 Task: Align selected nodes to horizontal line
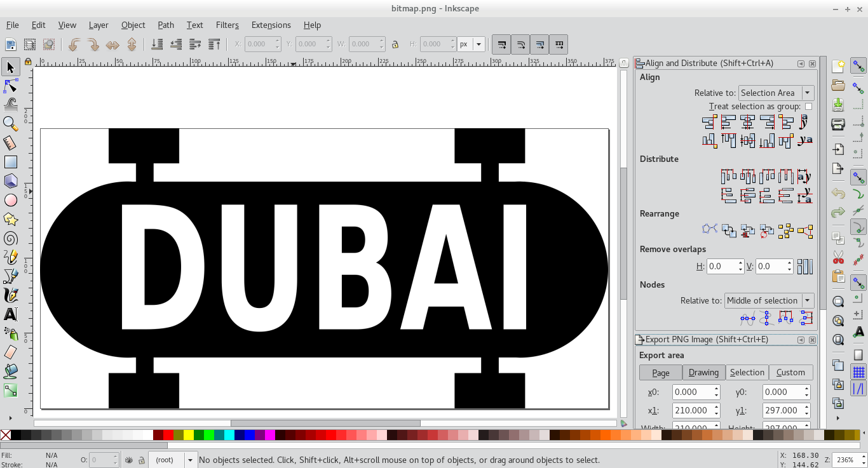point(747,317)
